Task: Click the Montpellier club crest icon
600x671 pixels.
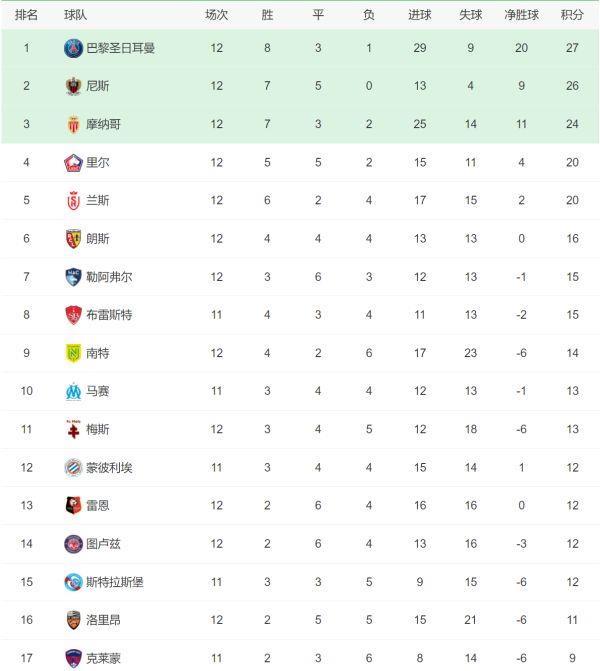Action: [73, 467]
